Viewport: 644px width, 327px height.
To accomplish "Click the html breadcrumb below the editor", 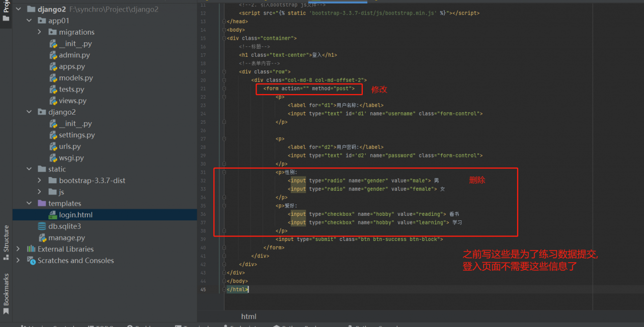I will (249, 316).
